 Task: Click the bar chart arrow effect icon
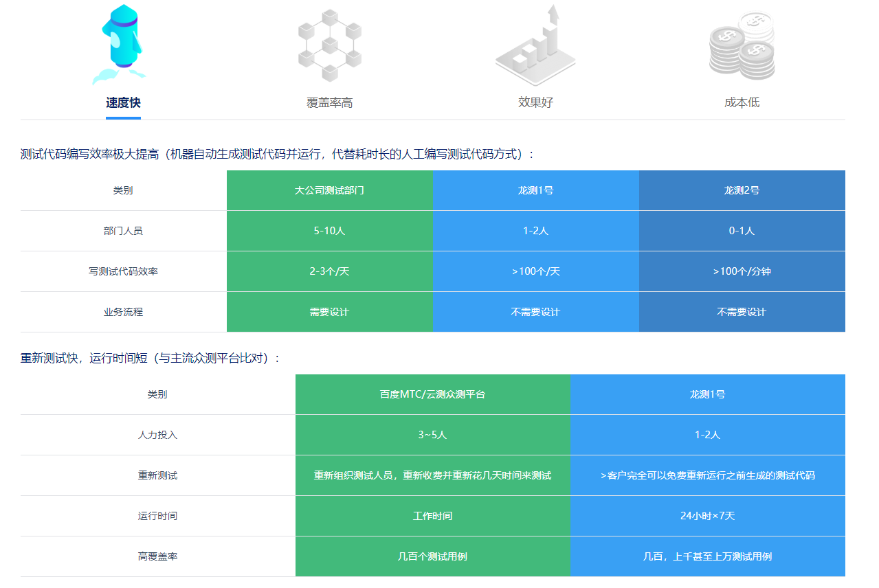535,45
